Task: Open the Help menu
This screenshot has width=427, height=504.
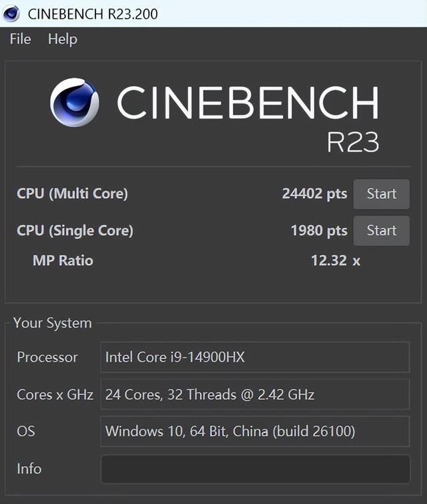Action: (62, 39)
